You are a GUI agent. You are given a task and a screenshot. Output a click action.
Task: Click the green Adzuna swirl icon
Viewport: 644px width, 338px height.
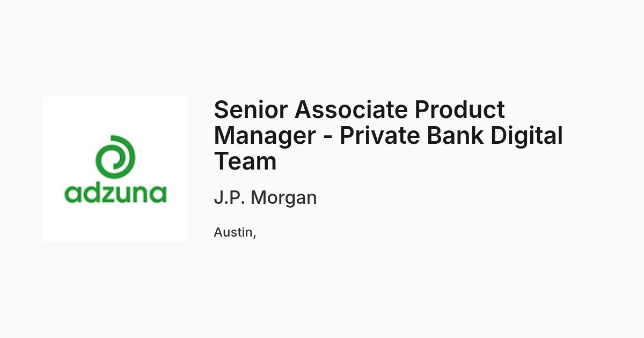pos(115,157)
